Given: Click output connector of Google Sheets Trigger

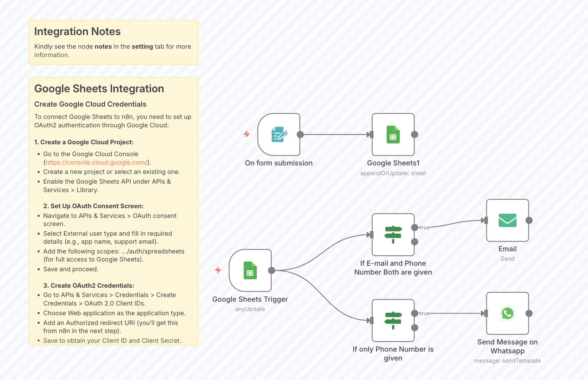Looking at the screenshot, I should (x=272, y=270).
